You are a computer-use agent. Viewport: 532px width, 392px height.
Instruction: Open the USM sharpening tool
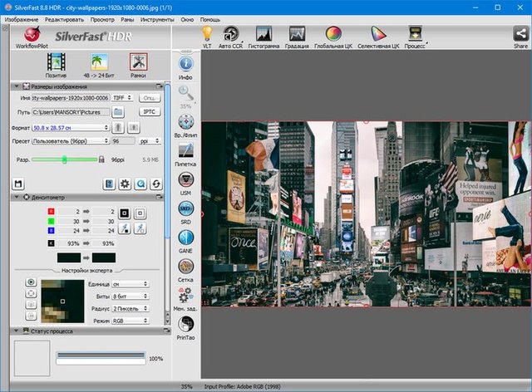tap(186, 179)
